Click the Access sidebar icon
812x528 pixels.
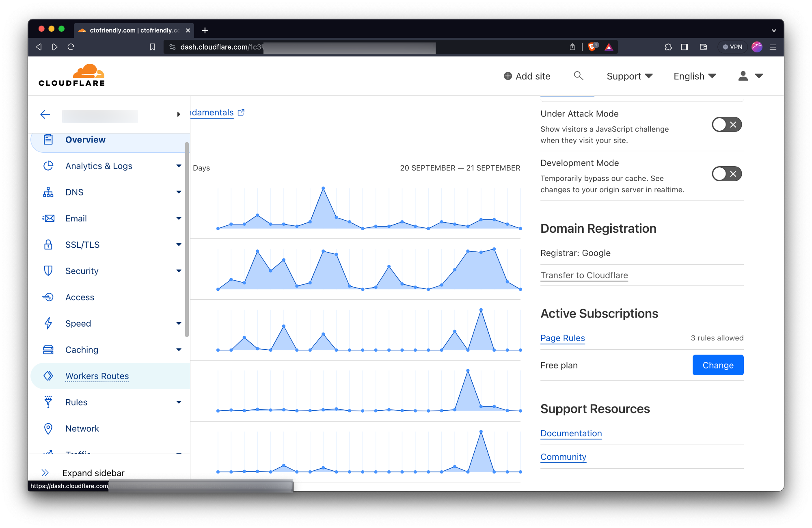(48, 297)
